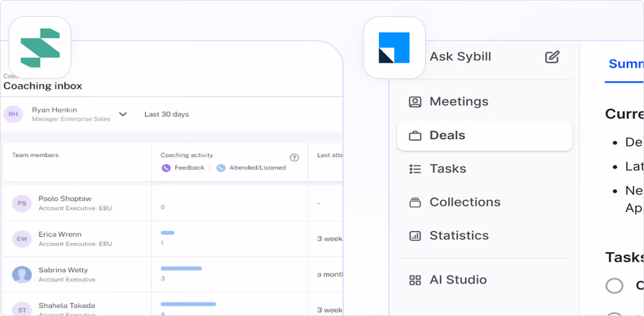Click Sabrina Welty's activity count 3
The image size is (644, 316).
click(x=163, y=278)
